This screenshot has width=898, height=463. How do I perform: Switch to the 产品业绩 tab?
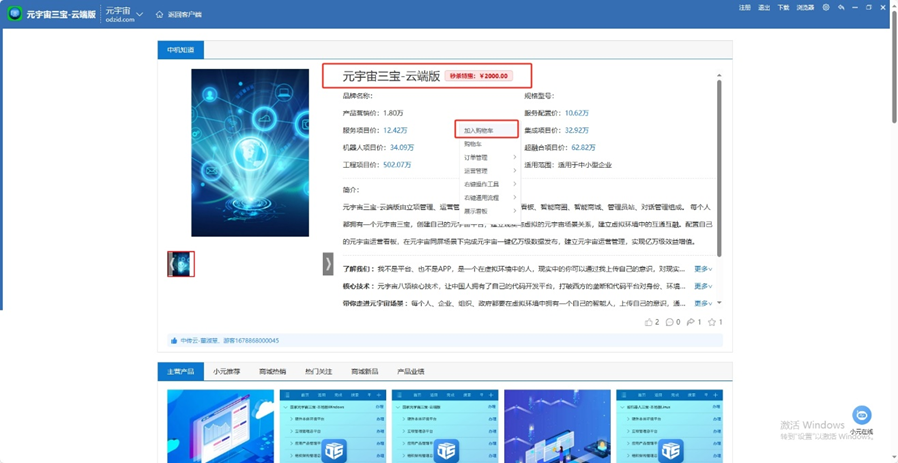click(x=411, y=371)
